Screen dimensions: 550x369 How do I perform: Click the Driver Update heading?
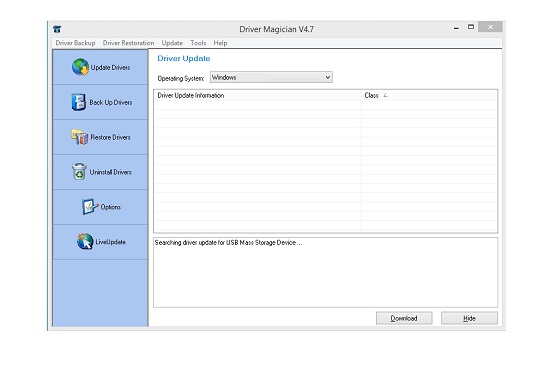(x=184, y=58)
